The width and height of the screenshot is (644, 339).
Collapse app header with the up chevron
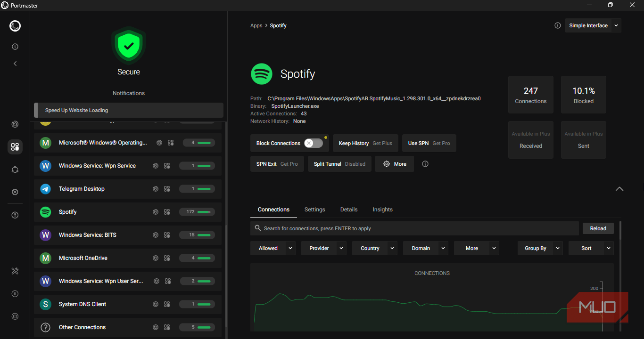(619, 189)
